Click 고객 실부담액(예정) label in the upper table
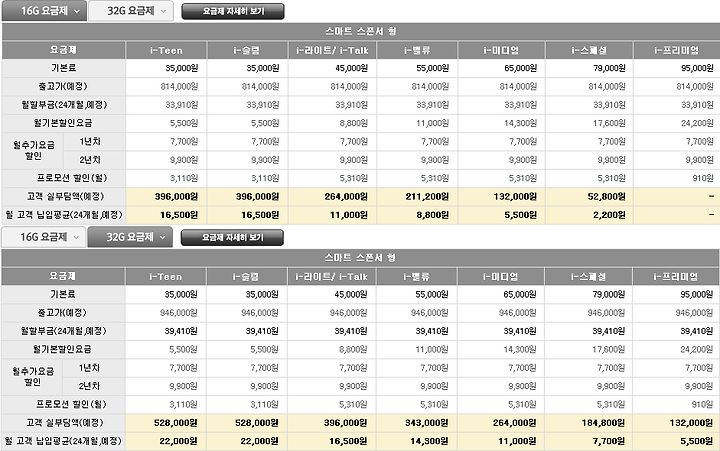Image resolution: width=720 pixels, height=451 pixels. [x=66, y=197]
